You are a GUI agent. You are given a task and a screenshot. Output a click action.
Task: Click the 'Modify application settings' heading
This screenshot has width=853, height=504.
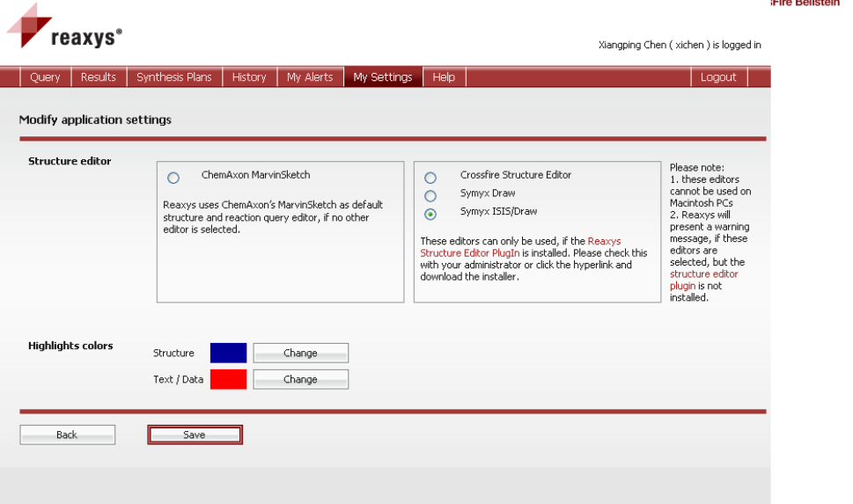(x=95, y=120)
